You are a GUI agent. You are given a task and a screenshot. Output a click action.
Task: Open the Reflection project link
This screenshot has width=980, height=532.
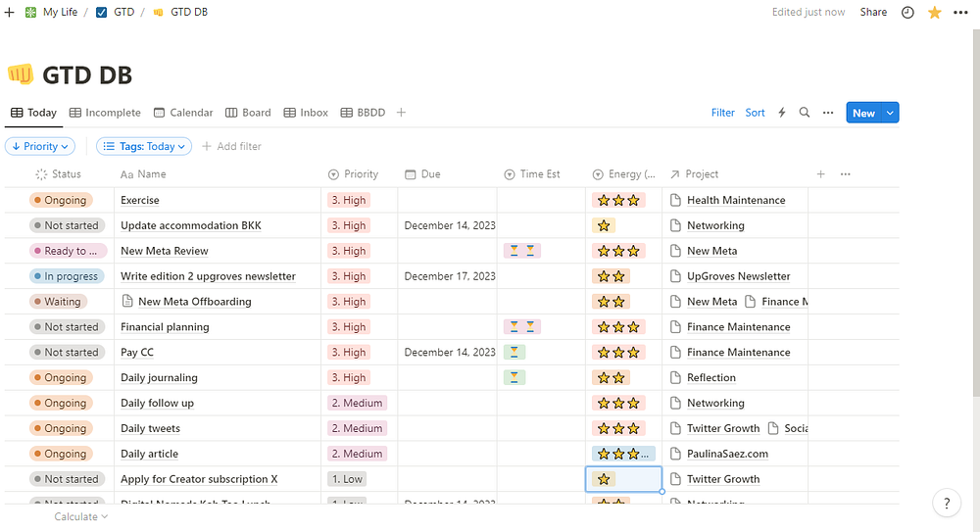pos(711,377)
